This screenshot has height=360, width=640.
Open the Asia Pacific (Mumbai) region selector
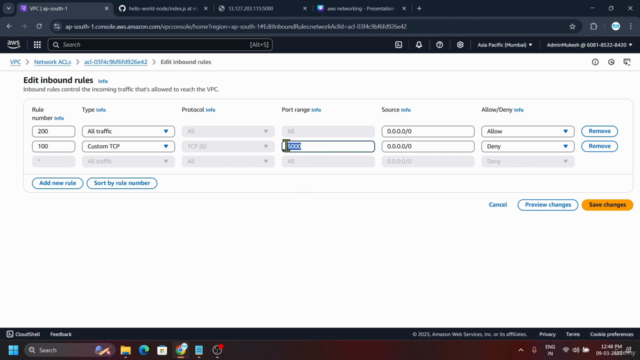[504, 45]
